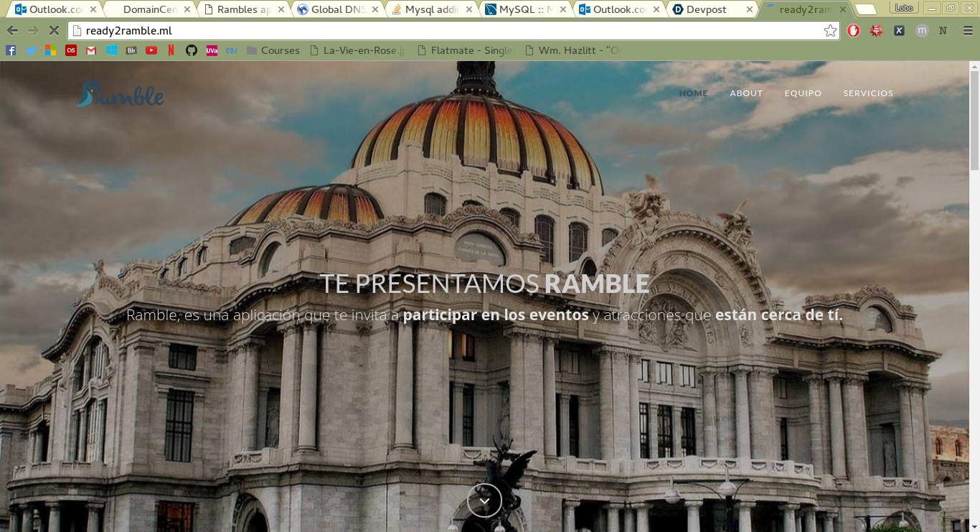
Task: Open the magenta UVa bookmark
Action: (212, 50)
